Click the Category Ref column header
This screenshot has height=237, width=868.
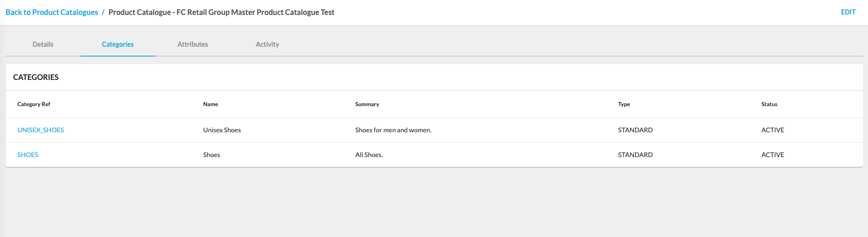click(34, 104)
